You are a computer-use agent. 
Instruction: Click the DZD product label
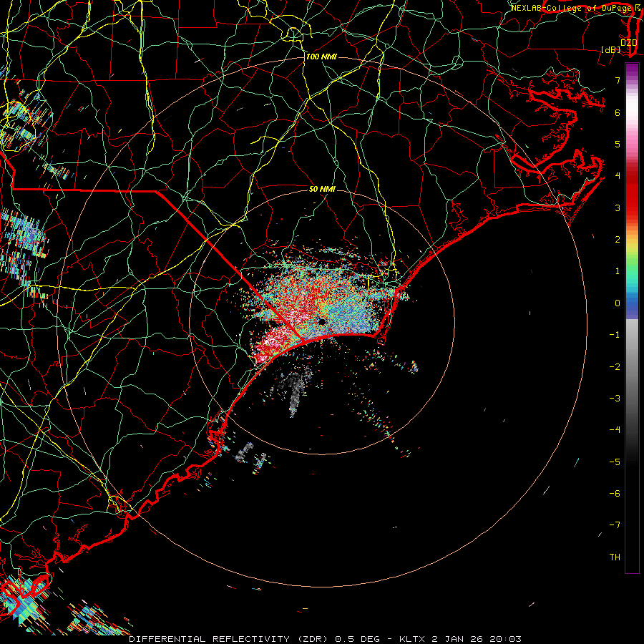tap(628, 43)
